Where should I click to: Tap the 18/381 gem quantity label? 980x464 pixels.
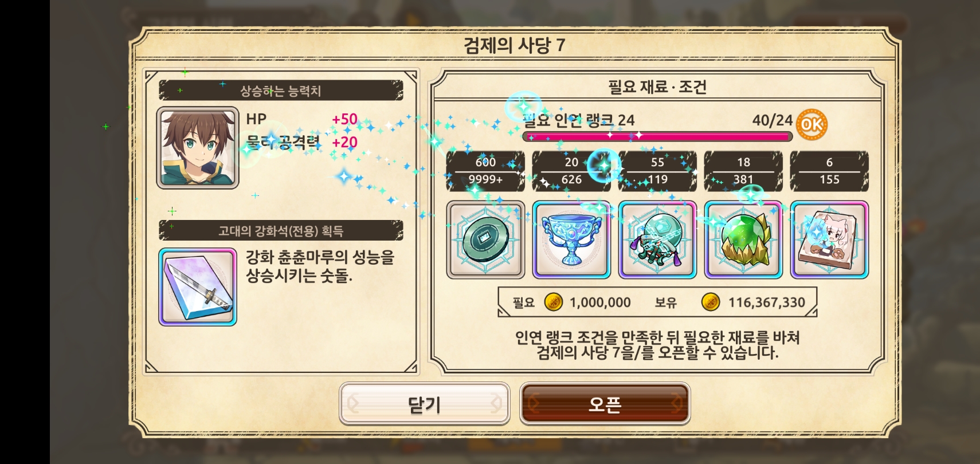click(x=743, y=171)
